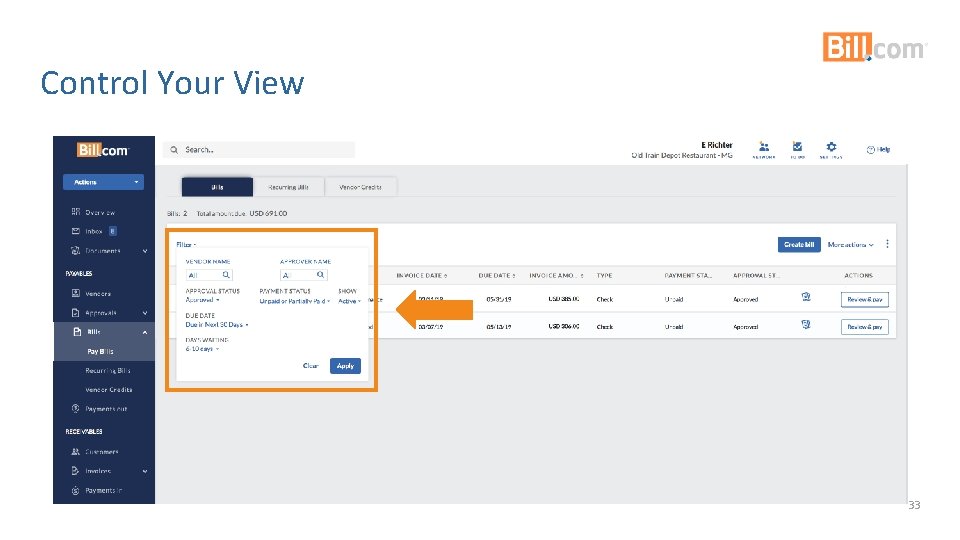This screenshot has height=540, width=960.
Task: Open the Due Date dropdown
Action: pos(217,324)
